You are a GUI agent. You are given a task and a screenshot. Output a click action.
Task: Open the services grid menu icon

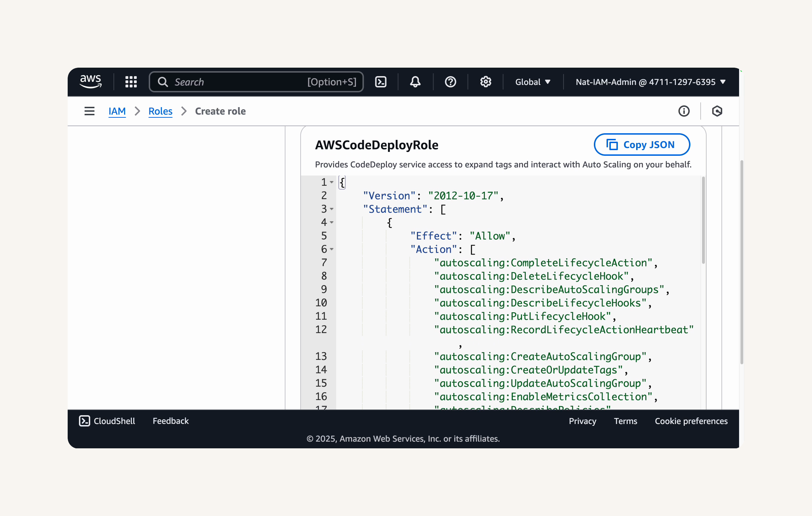(131, 82)
